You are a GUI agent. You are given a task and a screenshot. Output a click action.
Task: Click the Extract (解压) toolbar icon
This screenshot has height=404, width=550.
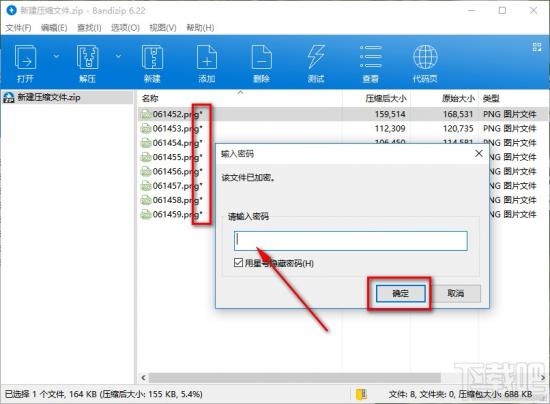point(88,57)
